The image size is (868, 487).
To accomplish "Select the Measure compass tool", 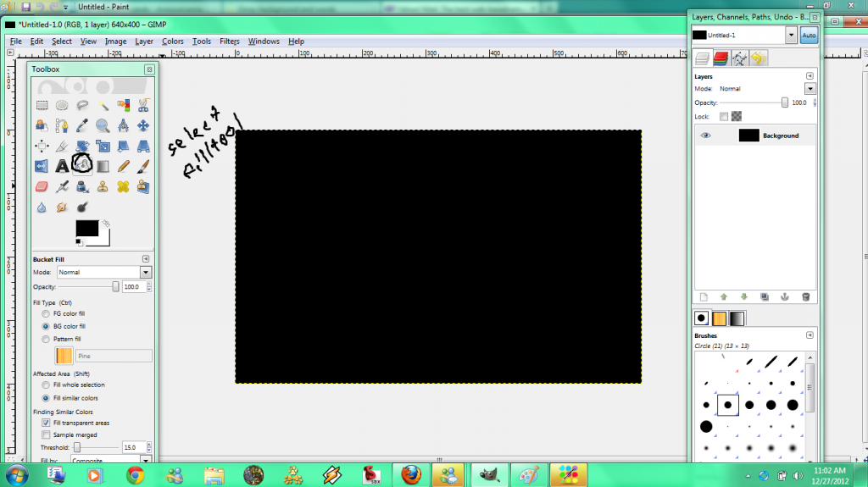I will click(x=123, y=125).
